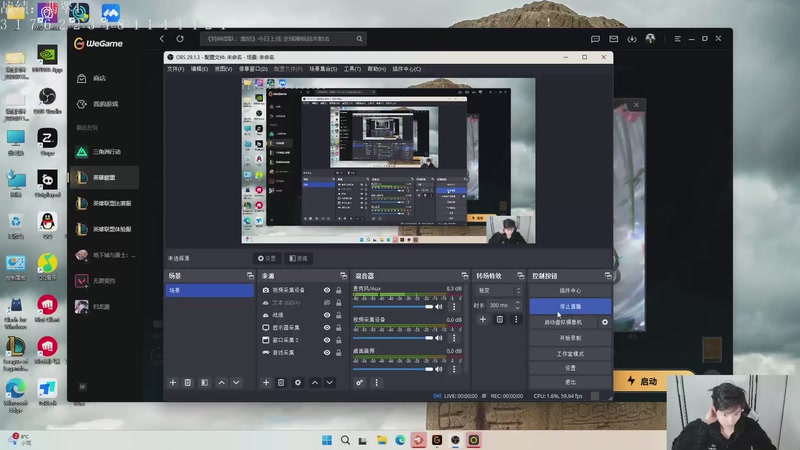Click 开始录制 button in Controls

pos(570,338)
